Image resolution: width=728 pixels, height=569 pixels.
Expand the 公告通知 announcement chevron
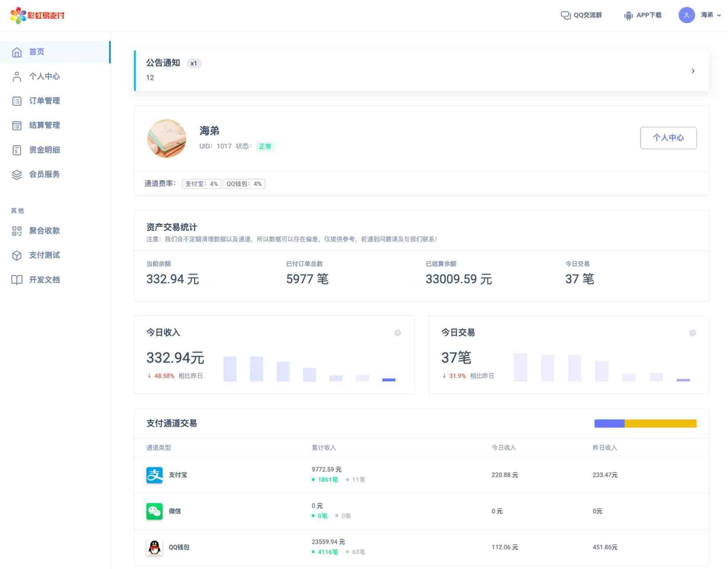coord(693,71)
